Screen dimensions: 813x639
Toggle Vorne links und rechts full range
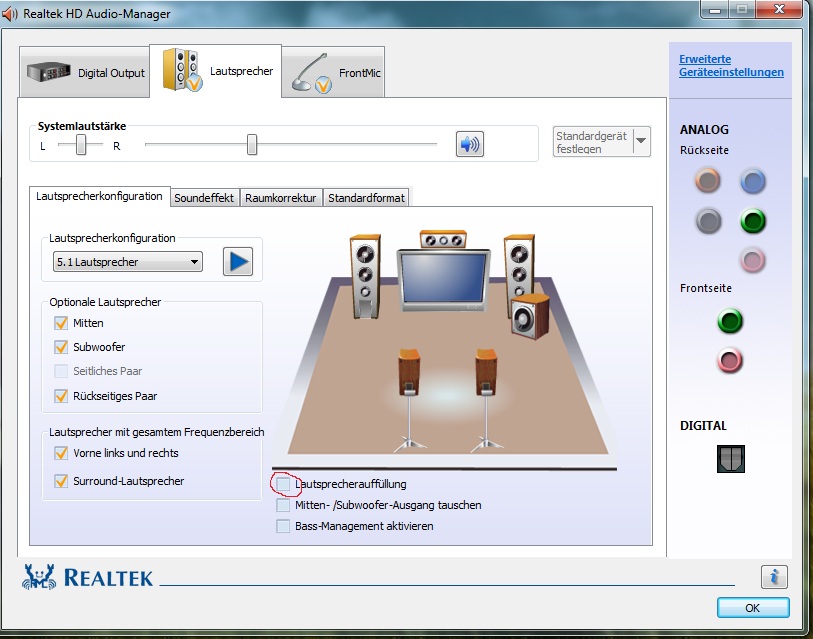click(61, 453)
